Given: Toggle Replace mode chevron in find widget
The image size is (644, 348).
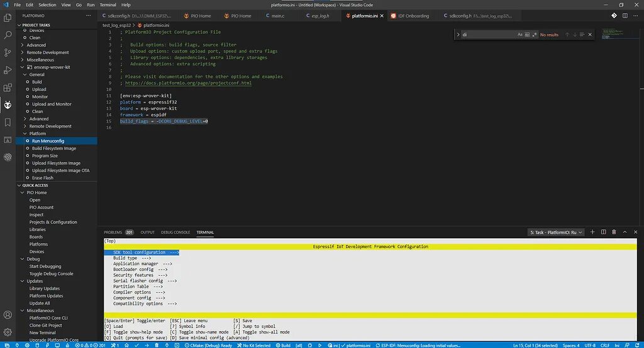Looking at the screenshot, I should (458, 35).
